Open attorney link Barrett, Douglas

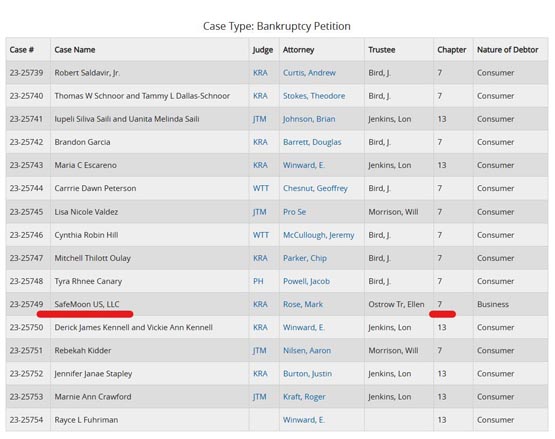tap(312, 142)
